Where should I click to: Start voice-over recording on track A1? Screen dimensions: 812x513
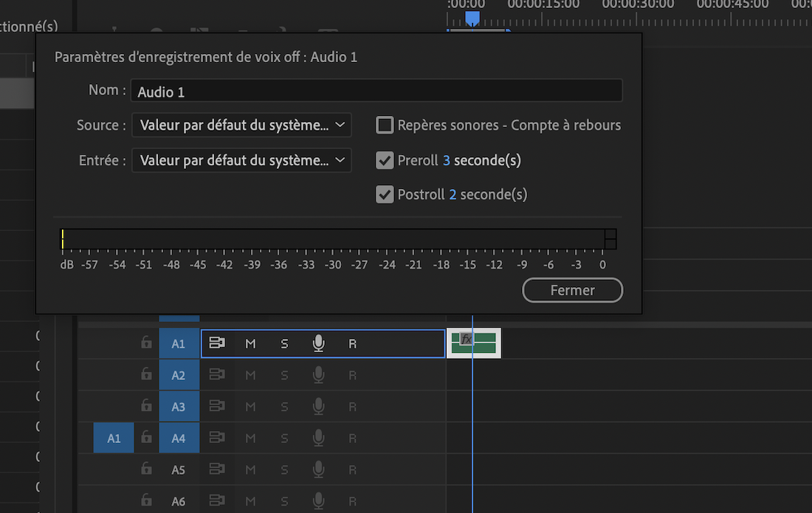pyautogui.click(x=318, y=343)
